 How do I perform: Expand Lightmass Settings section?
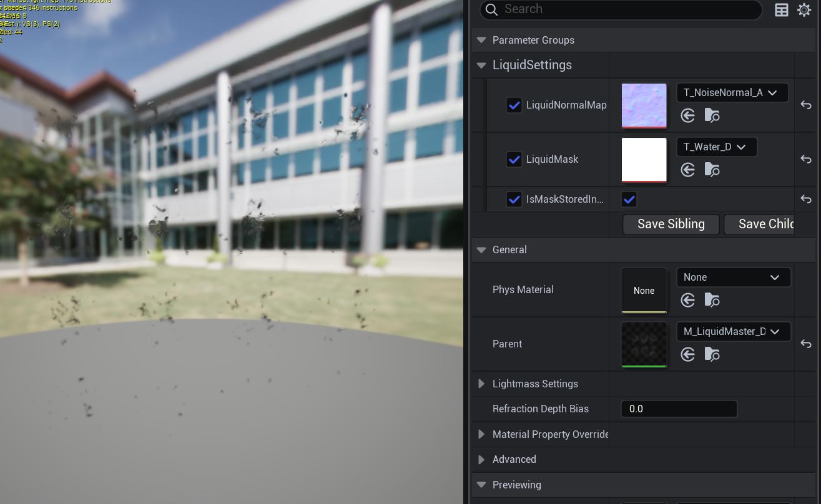[481, 384]
